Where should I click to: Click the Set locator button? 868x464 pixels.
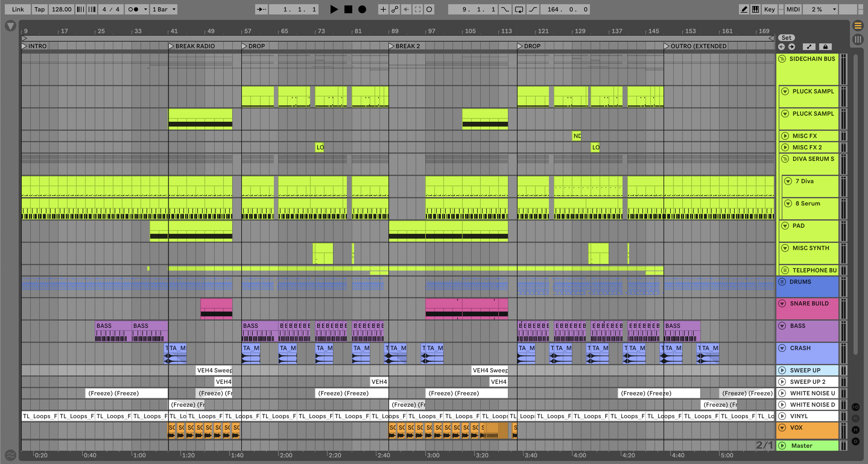[786, 38]
